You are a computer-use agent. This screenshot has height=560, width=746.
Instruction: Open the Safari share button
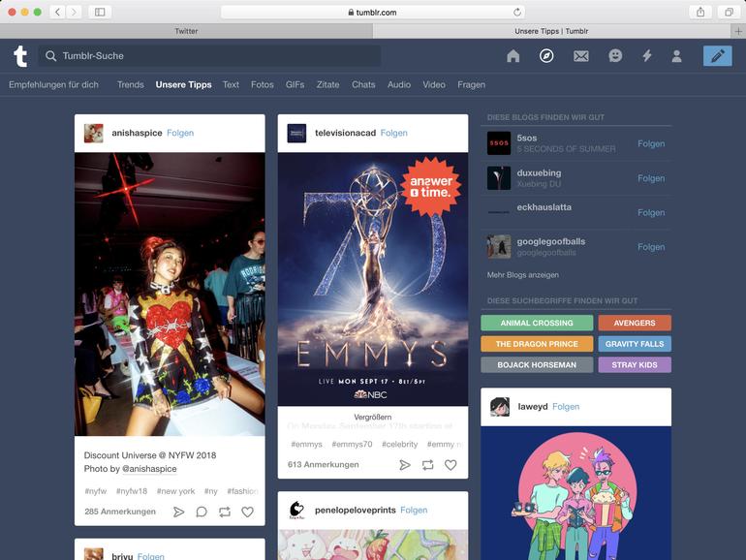click(x=700, y=12)
